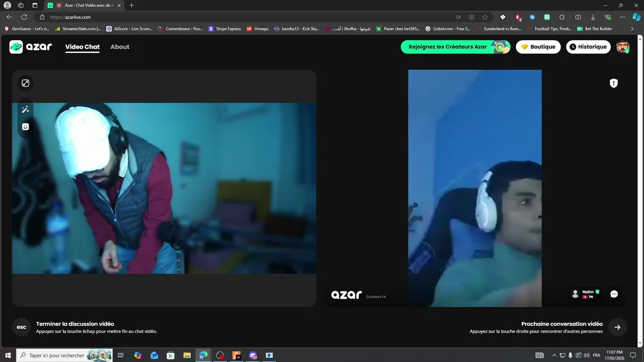Skip to next chat with arrow button
This screenshot has width=644, height=362.
click(x=617, y=327)
